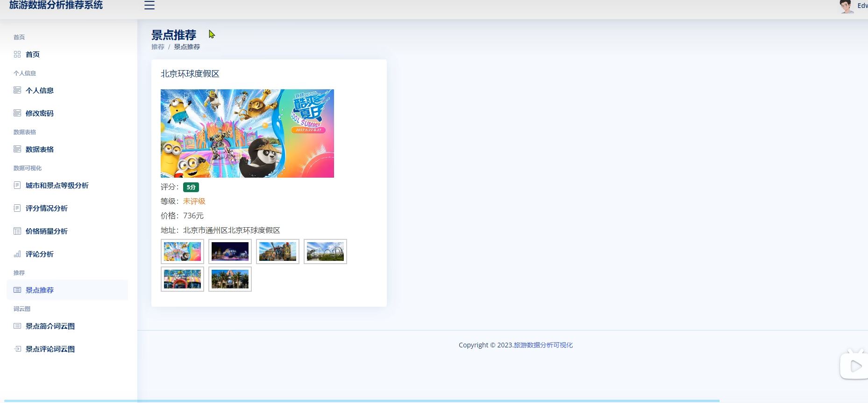Click the icon beside 价格销量分析
The image size is (868, 403).
17,231
